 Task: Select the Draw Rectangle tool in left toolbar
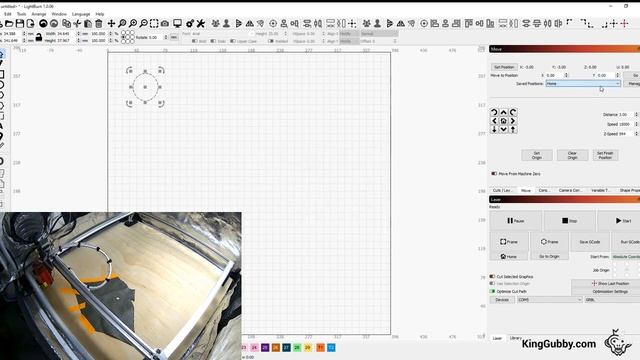[x=2, y=74]
